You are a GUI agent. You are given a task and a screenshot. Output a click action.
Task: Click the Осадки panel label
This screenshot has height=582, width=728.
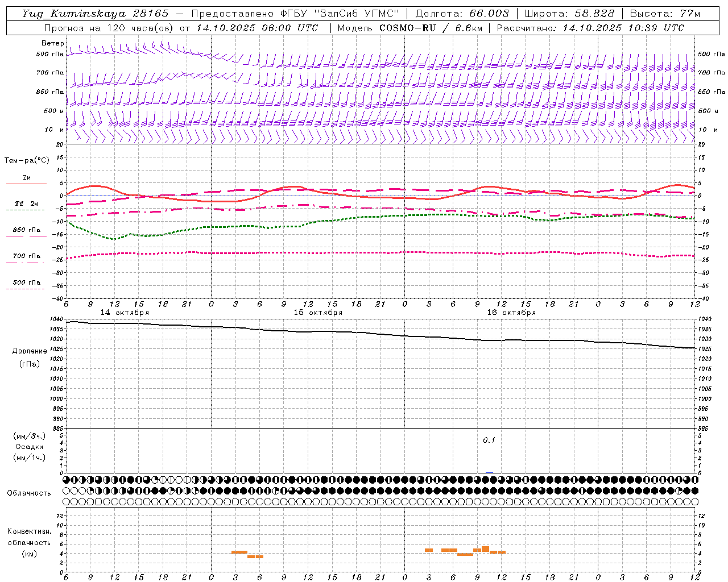(x=30, y=447)
